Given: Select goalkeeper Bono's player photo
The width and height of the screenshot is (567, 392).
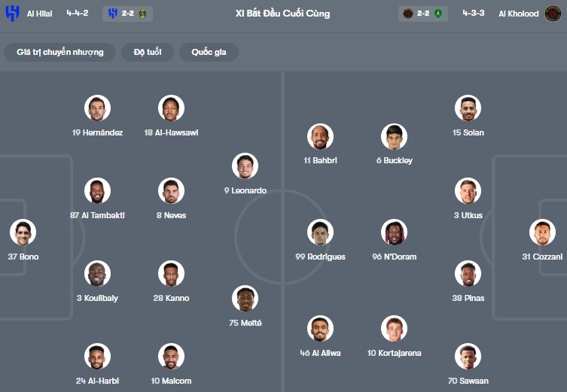Looking at the screenshot, I should 23,232.
